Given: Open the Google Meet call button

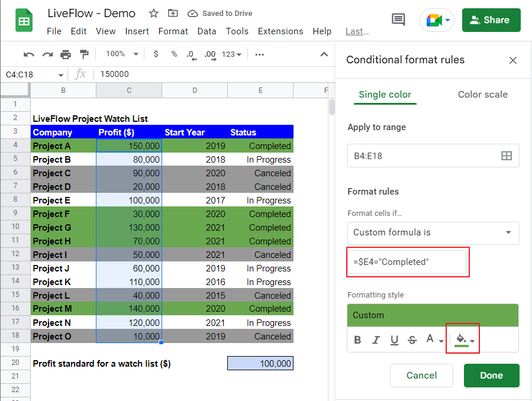Looking at the screenshot, I should pos(437,20).
